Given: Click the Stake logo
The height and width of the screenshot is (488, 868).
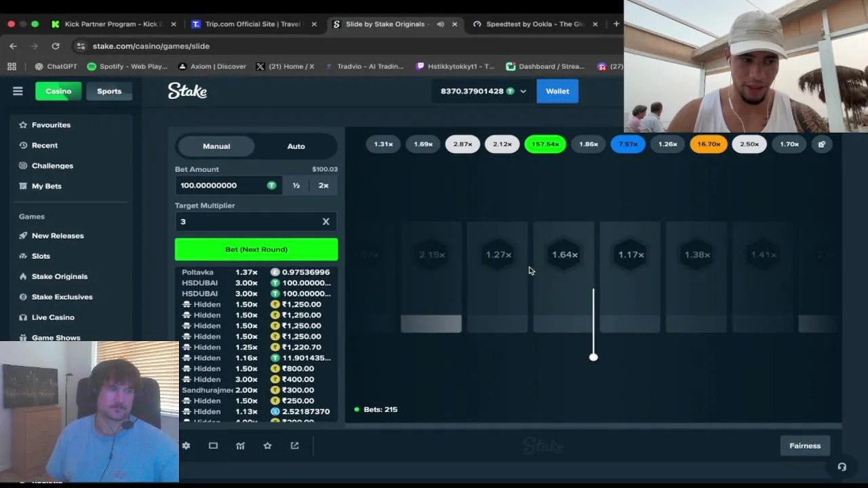Looking at the screenshot, I should (x=187, y=91).
